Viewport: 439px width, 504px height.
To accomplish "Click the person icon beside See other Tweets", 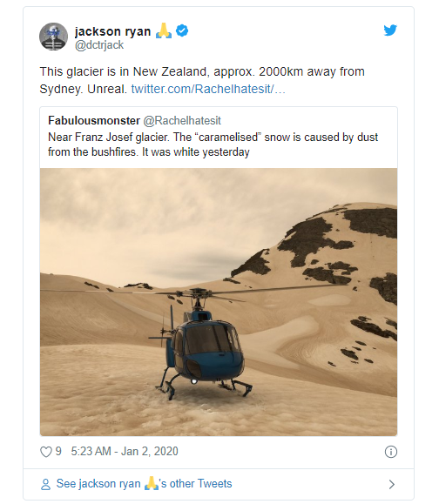I will (45, 484).
